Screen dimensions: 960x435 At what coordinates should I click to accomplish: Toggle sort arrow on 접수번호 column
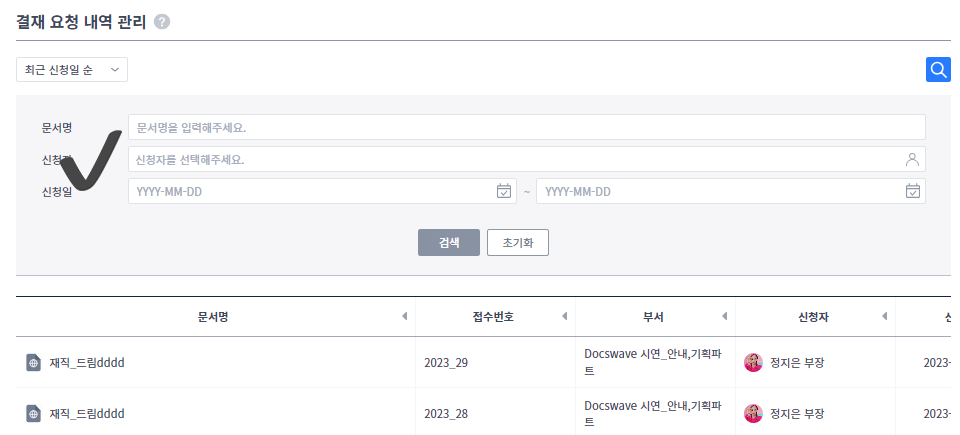(564, 316)
